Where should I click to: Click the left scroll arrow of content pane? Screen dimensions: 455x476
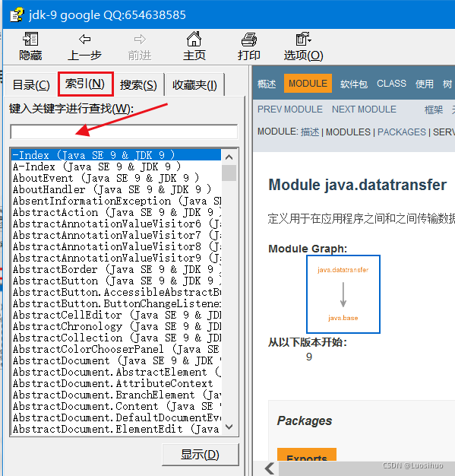coord(270,468)
